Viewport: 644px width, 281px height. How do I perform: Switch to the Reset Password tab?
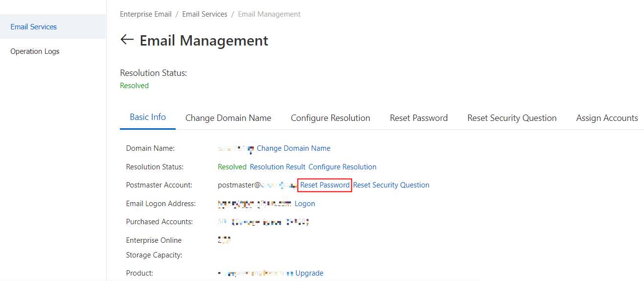(x=418, y=118)
